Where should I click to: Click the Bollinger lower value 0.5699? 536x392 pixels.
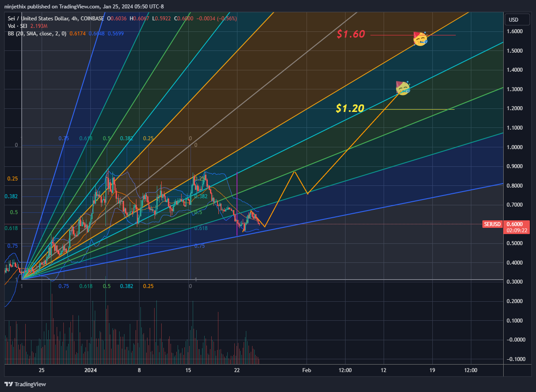[x=115, y=33]
